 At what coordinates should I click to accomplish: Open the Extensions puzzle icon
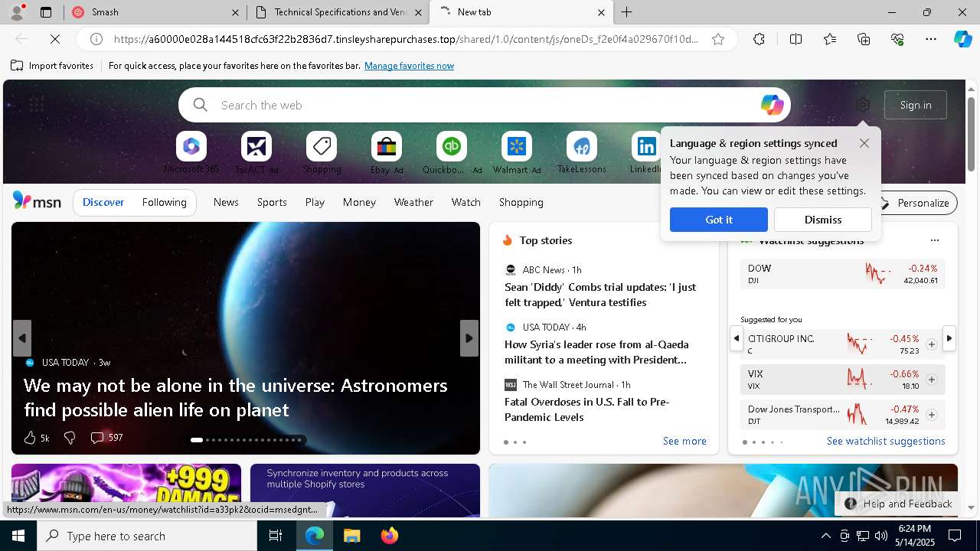(x=759, y=39)
